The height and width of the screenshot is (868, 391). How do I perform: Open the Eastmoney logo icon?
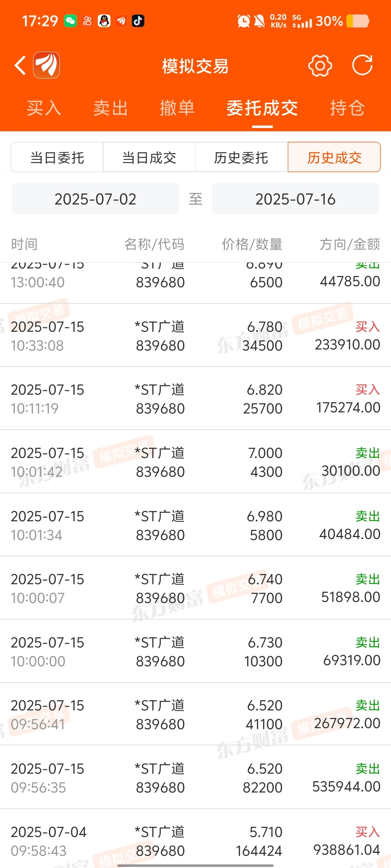pyautogui.click(x=47, y=65)
